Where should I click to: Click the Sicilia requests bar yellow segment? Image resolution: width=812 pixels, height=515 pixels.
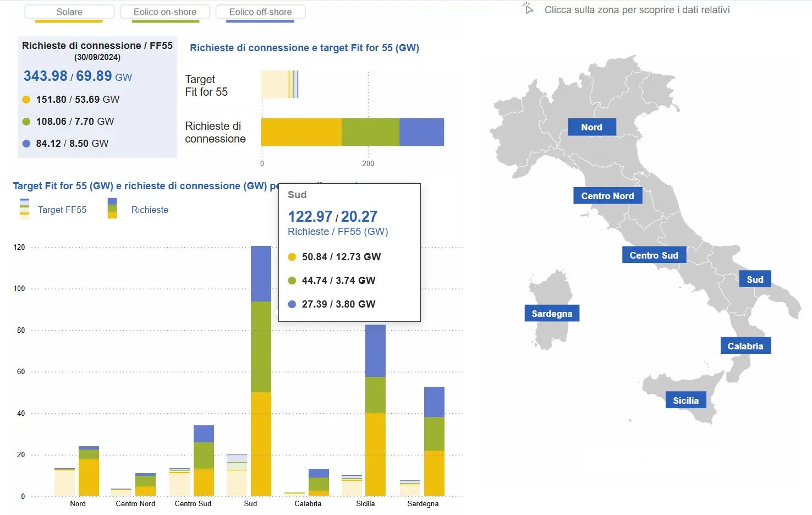click(375, 454)
